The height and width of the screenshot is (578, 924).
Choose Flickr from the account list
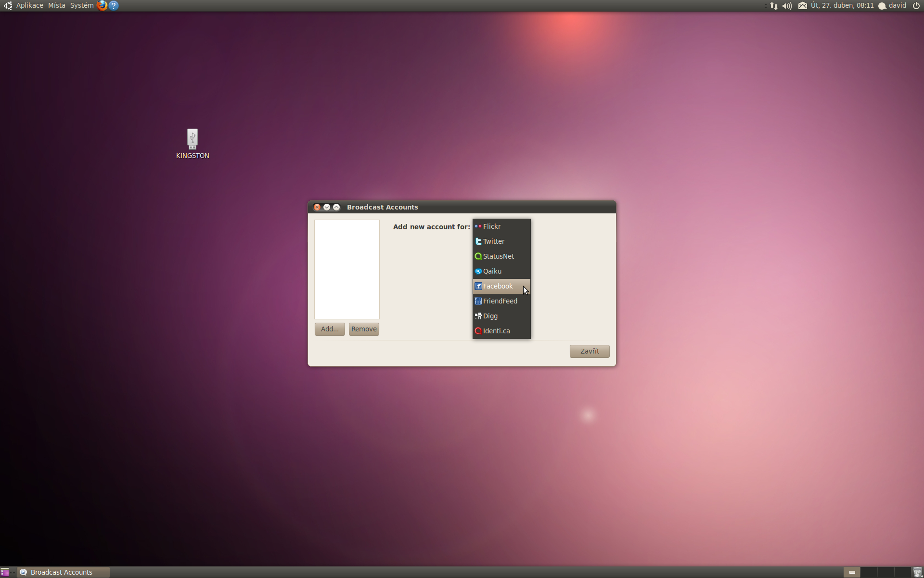point(501,226)
